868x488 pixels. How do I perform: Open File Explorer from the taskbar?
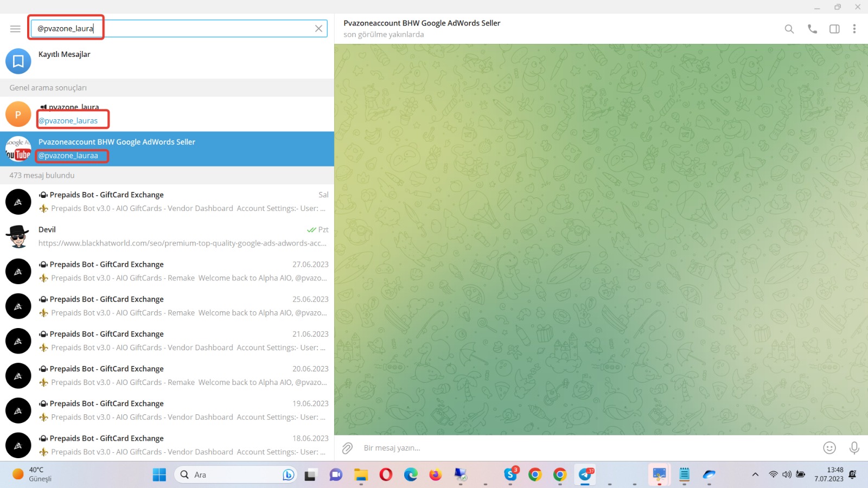point(361,475)
